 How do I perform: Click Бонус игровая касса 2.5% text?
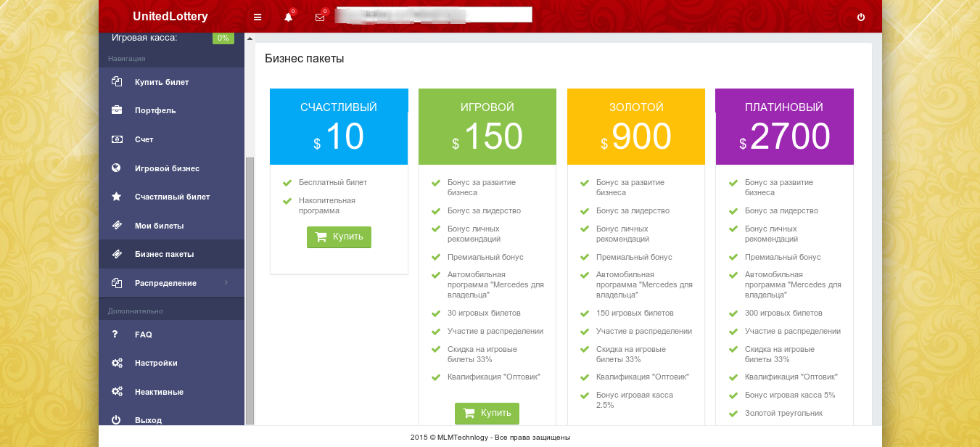click(635, 400)
